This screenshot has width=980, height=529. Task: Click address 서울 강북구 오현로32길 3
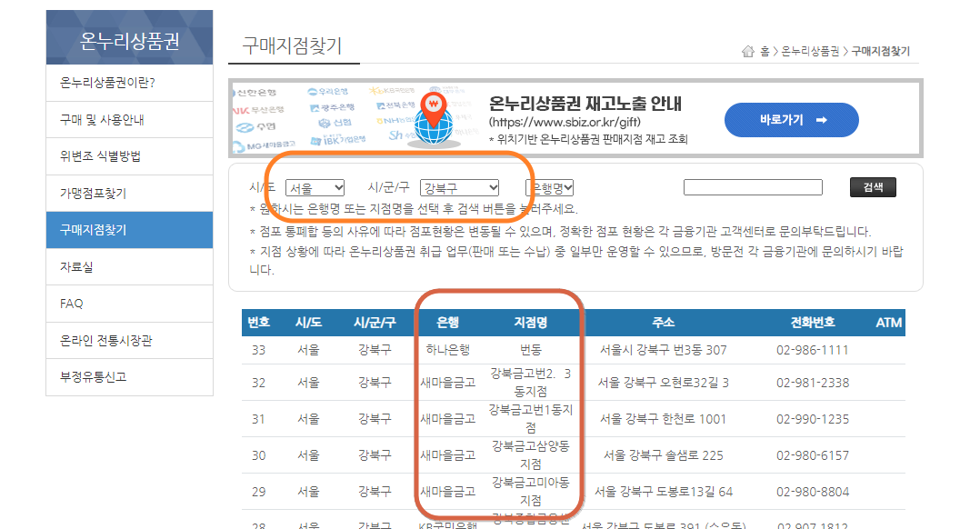click(663, 383)
